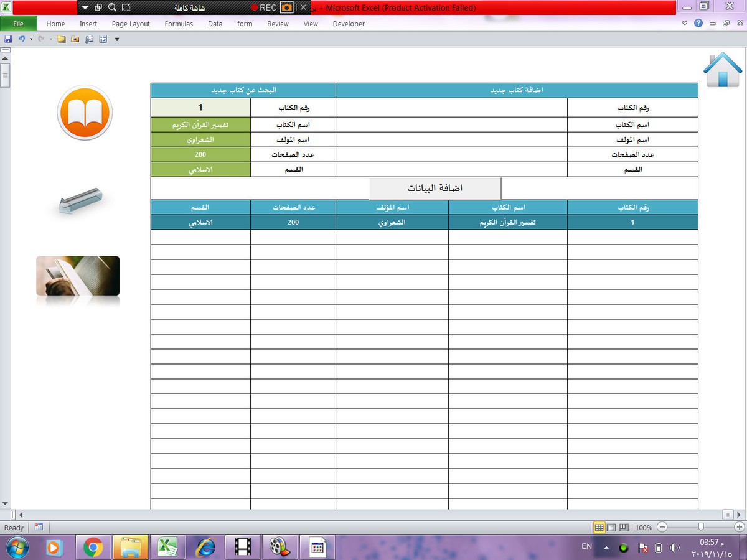Image resolution: width=747 pixels, height=560 pixels.
Task: Click the new-book اسم الكتاب input cell
Action: coord(451,124)
